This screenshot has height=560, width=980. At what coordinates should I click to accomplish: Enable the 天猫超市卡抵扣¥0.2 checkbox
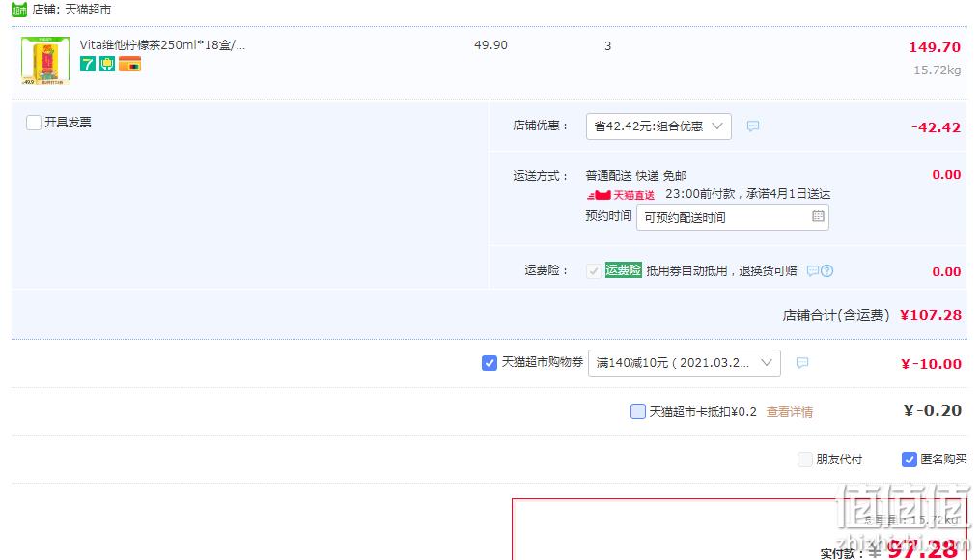pos(637,411)
